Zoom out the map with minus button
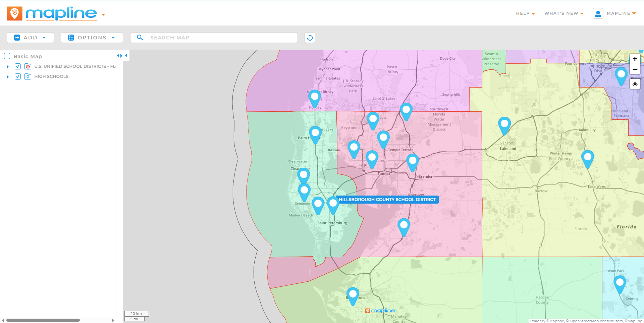Screen dimensions: 644x323 (x=635, y=69)
